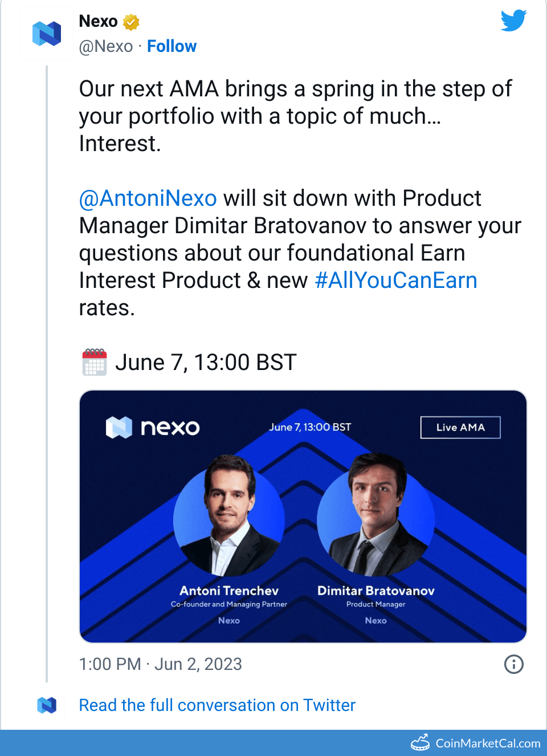Click the calendar emoji before June 7

click(x=95, y=362)
